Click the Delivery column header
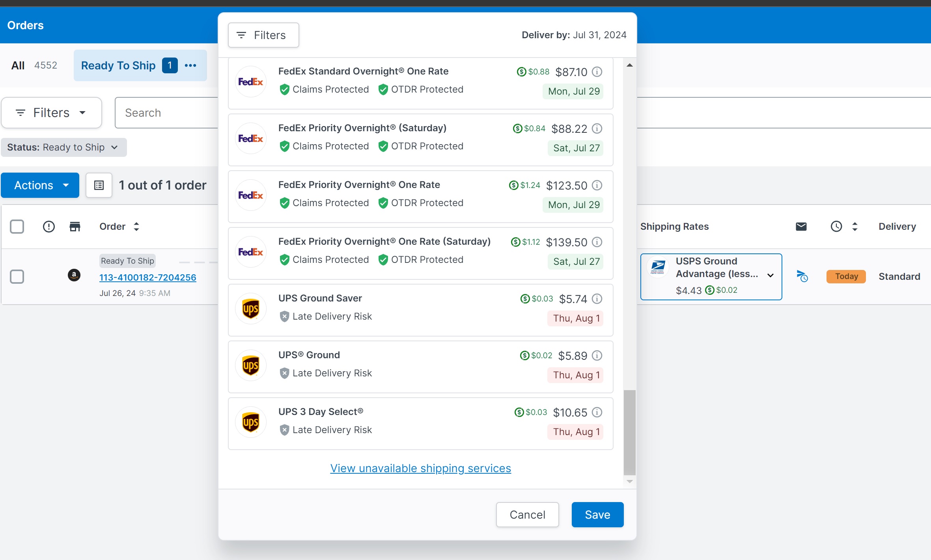The height and width of the screenshot is (560, 931). click(897, 227)
